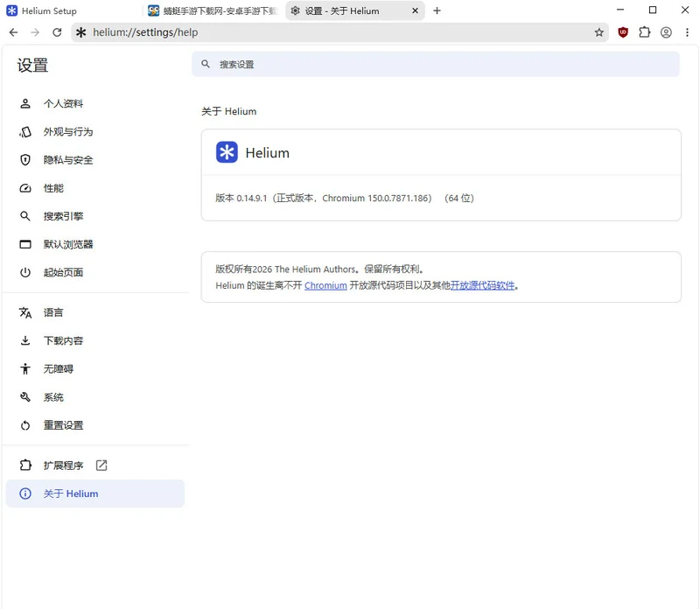Open 起始页面 settings section

(95, 272)
